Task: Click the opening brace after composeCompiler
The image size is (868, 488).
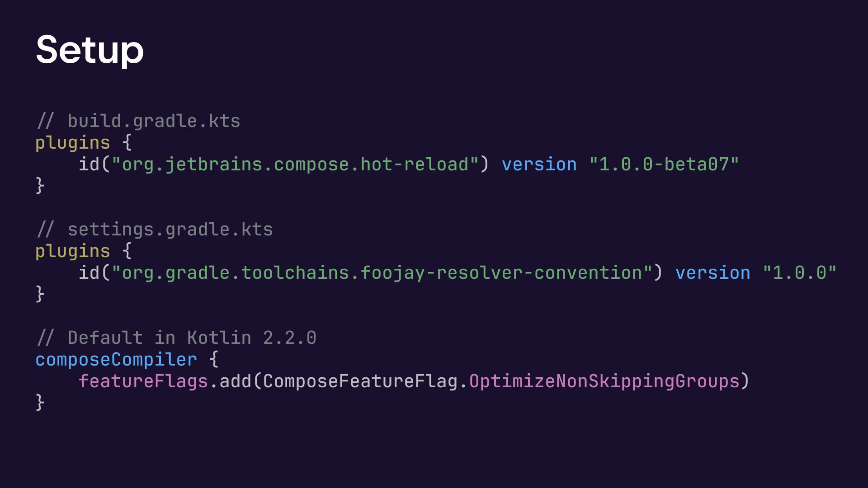Action: [x=214, y=360]
